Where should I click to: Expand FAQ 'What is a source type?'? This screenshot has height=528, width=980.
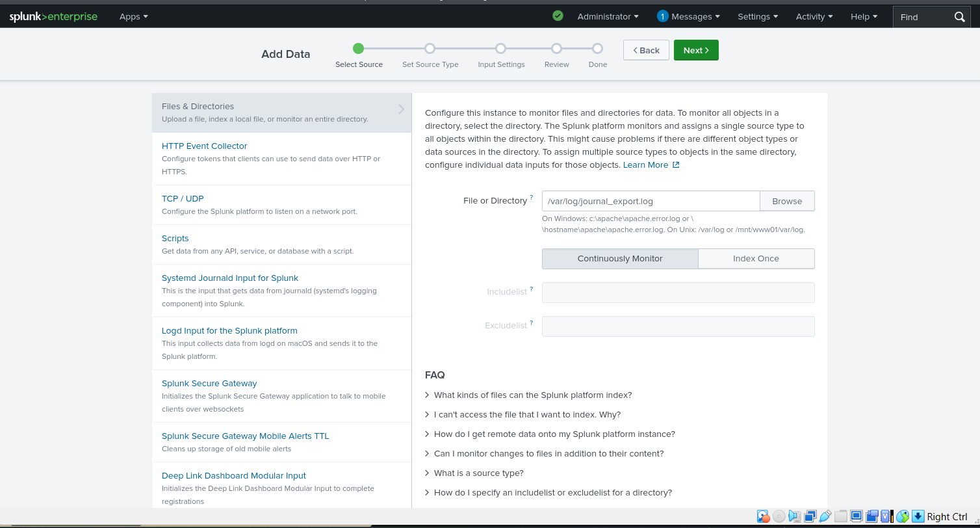point(474,473)
